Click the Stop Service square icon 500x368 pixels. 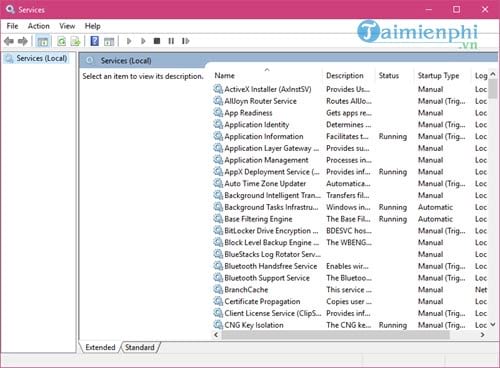click(157, 41)
